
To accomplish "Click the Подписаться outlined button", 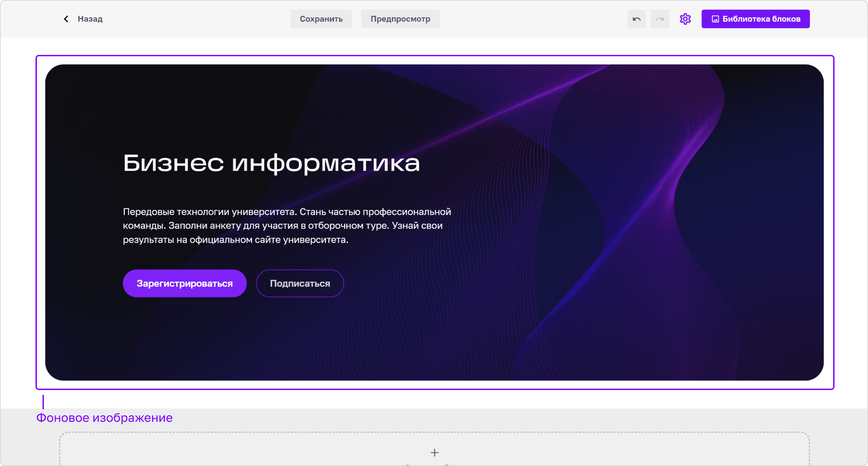I will (x=300, y=283).
